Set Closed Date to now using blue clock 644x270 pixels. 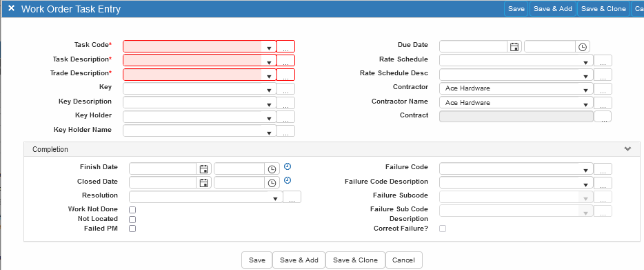click(288, 180)
